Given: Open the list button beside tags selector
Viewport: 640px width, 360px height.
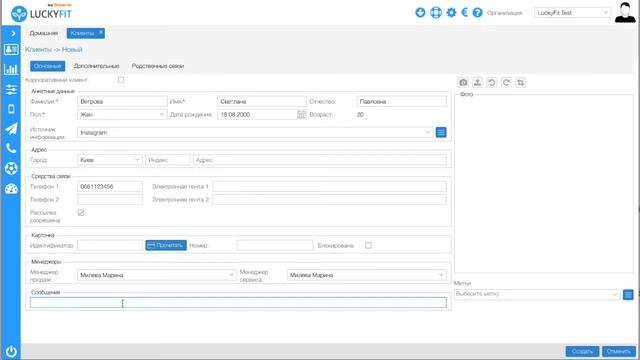Looking at the screenshot, I should pyautogui.click(x=628, y=294).
